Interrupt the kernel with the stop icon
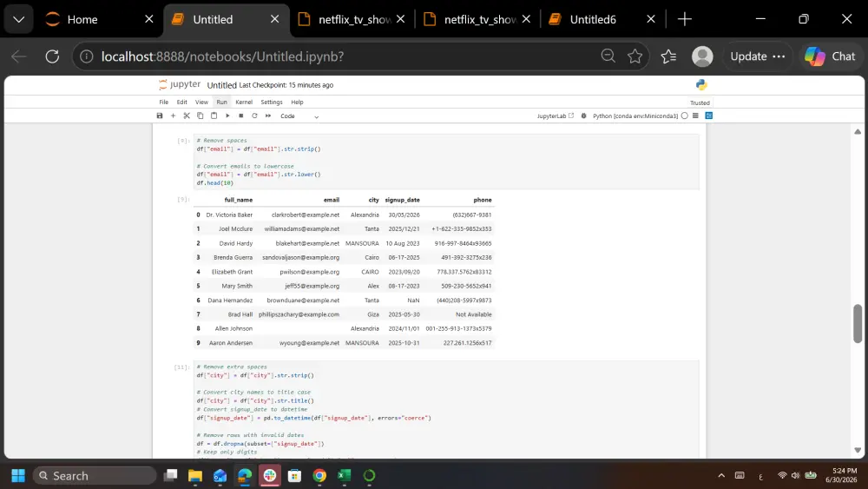The image size is (868, 489). click(x=240, y=116)
